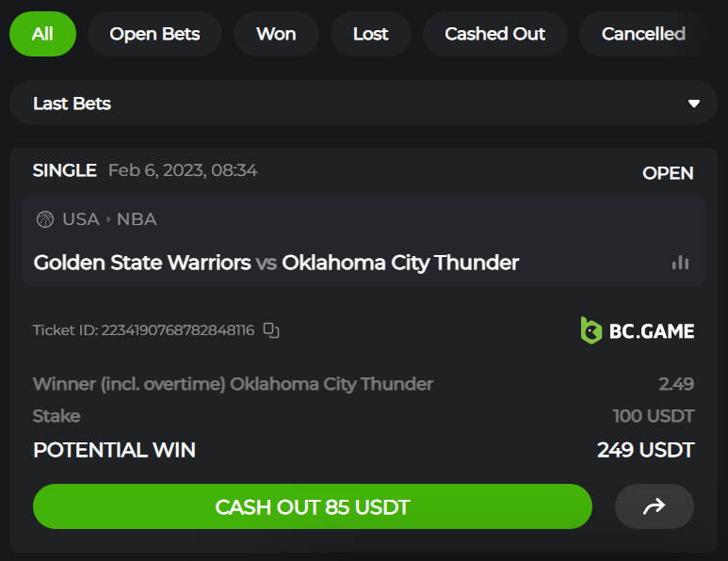Select the Ticket ID number text
The height and width of the screenshot is (561, 728).
tap(178, 330)
